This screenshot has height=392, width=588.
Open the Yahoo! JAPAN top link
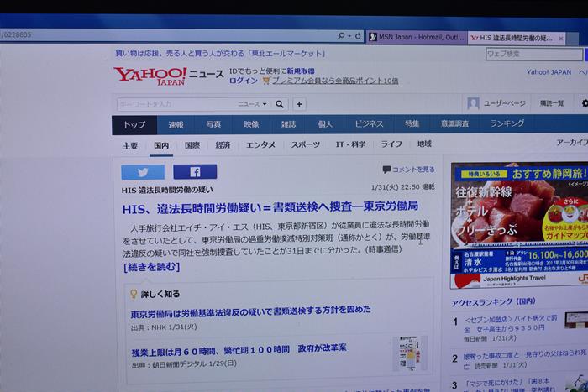point(549,72)
